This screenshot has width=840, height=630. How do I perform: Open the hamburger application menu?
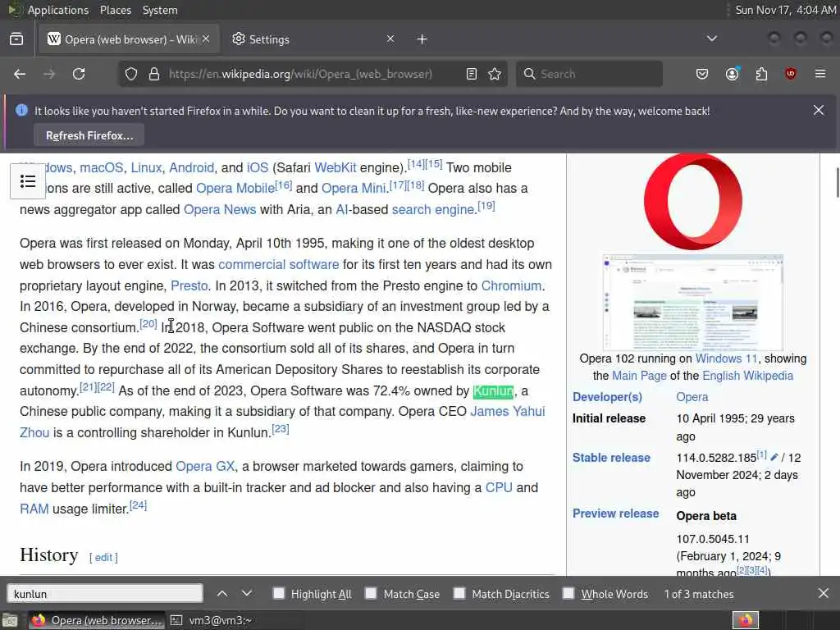820,74
